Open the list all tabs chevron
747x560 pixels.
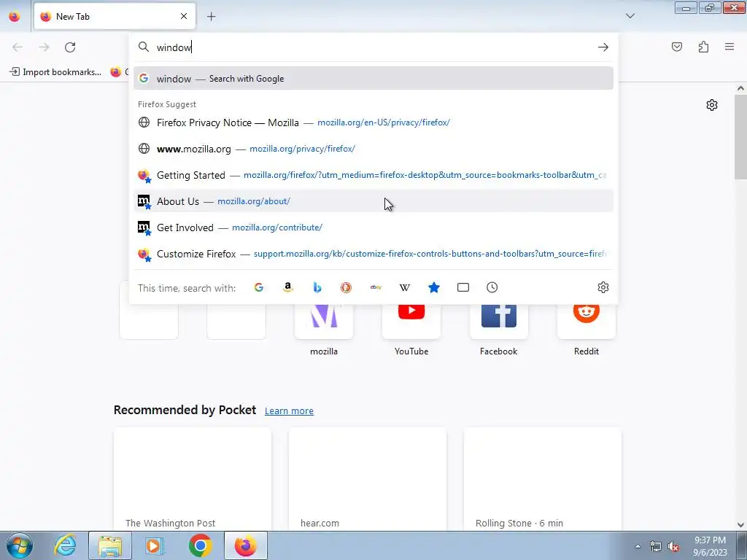[630, 16]
